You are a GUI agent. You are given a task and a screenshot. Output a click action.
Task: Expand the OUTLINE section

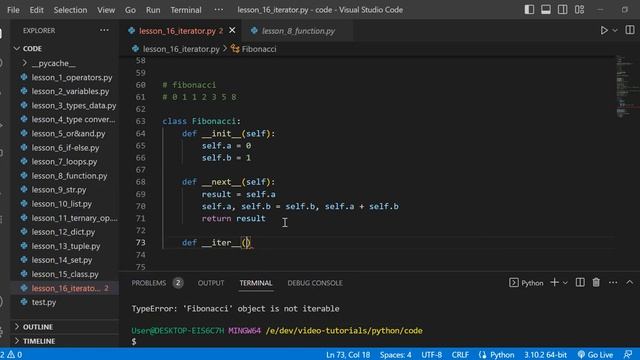[x=38, y=327]
